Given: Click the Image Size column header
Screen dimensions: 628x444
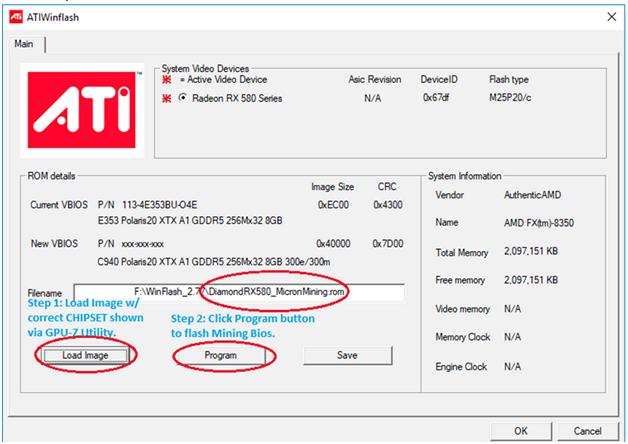Looking at the screenshot, I should click(332, 187).
